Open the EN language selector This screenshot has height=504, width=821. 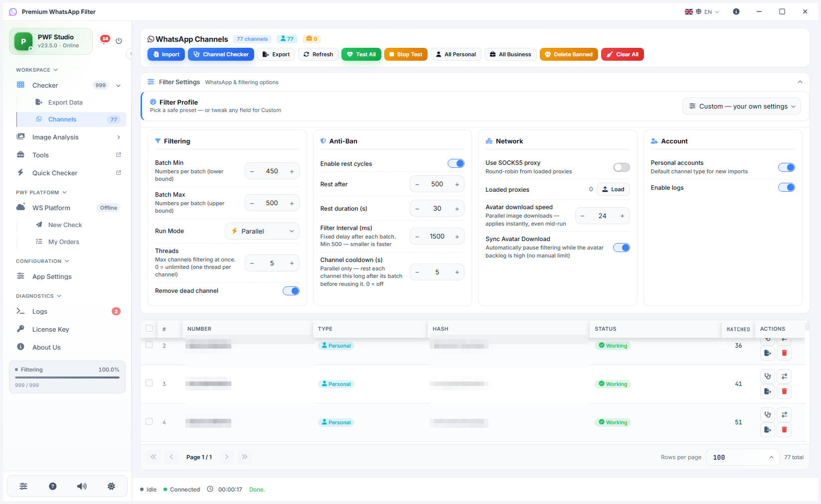pos(702,11)
